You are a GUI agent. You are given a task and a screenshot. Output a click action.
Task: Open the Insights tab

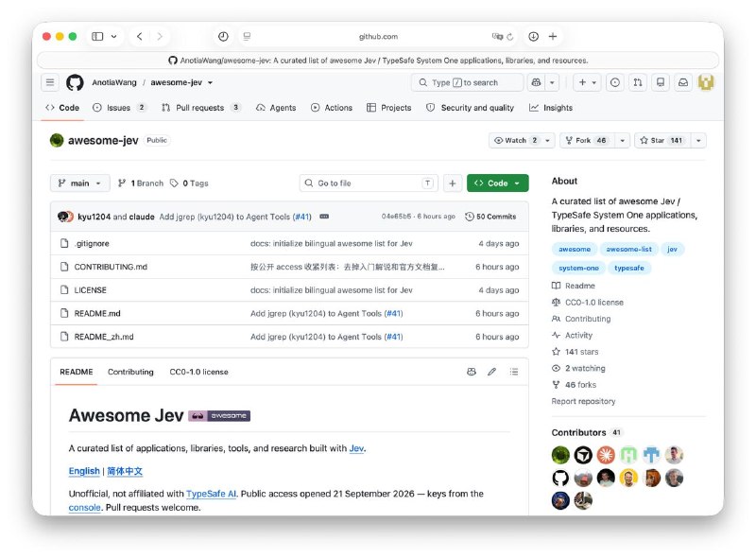(551, 108)
